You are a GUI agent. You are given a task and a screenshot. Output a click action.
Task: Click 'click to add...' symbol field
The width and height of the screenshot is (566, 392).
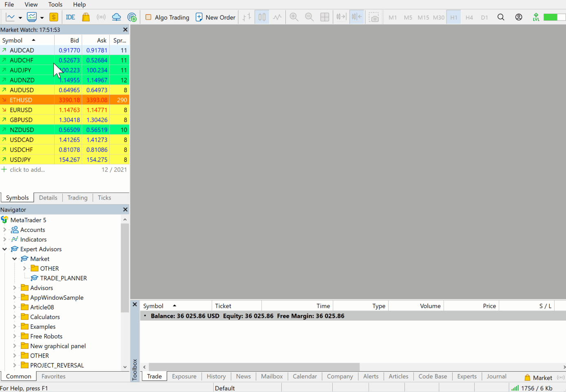click(27, 170)
